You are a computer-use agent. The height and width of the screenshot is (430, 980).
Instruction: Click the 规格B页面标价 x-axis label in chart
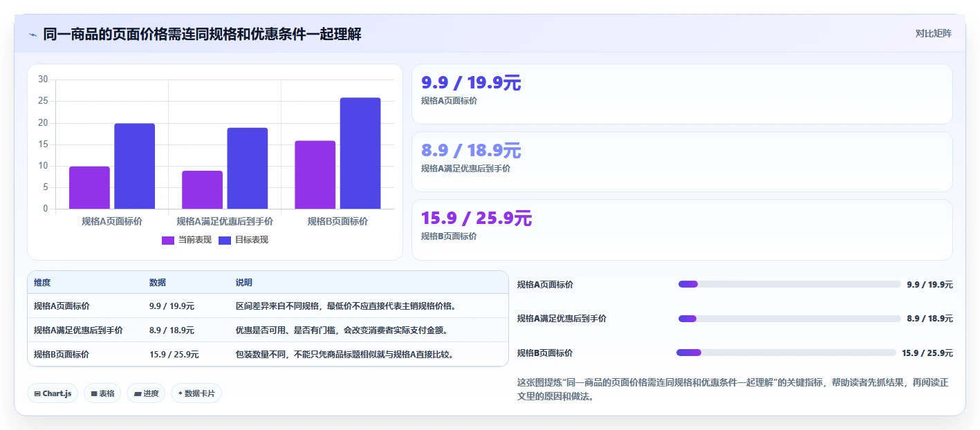click(338, 221)
